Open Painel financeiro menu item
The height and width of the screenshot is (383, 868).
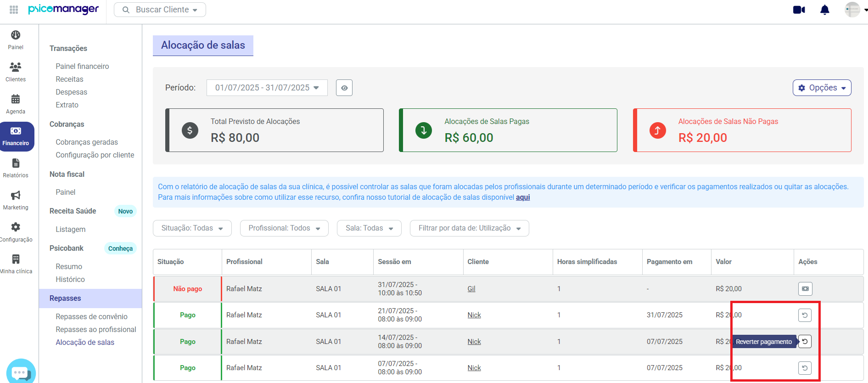pos(83,67)
